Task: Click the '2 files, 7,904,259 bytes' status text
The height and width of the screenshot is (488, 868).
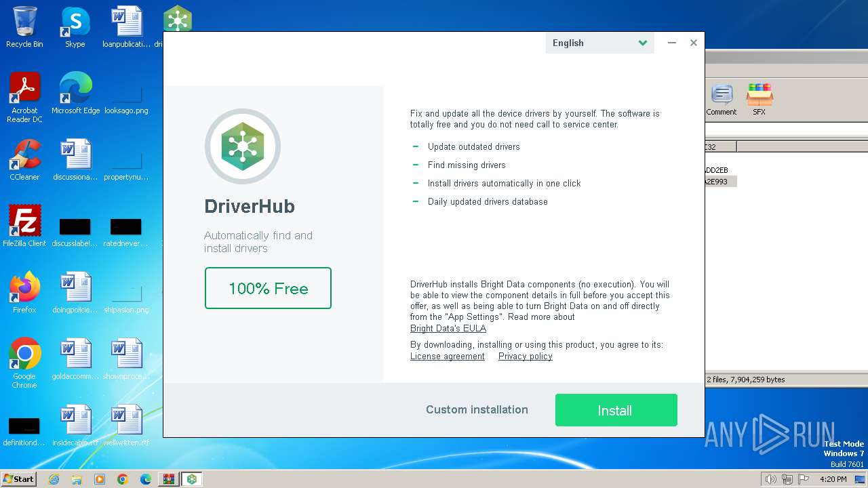Action: tap(746, 380)
